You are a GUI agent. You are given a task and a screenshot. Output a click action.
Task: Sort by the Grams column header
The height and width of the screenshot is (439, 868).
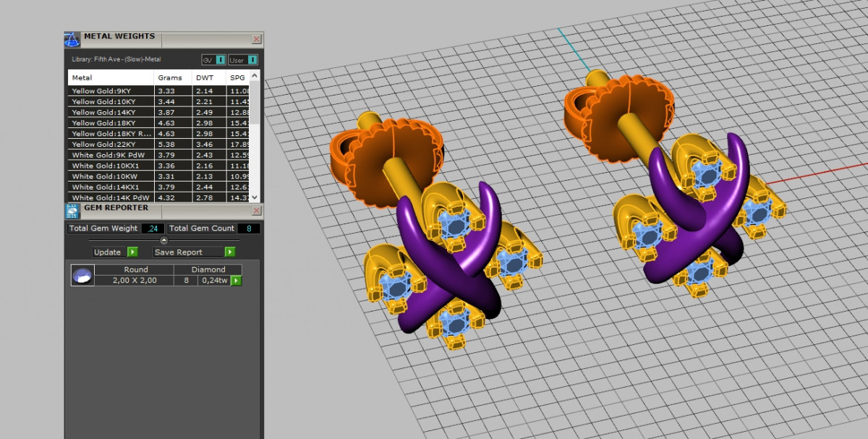coord(170,77)
